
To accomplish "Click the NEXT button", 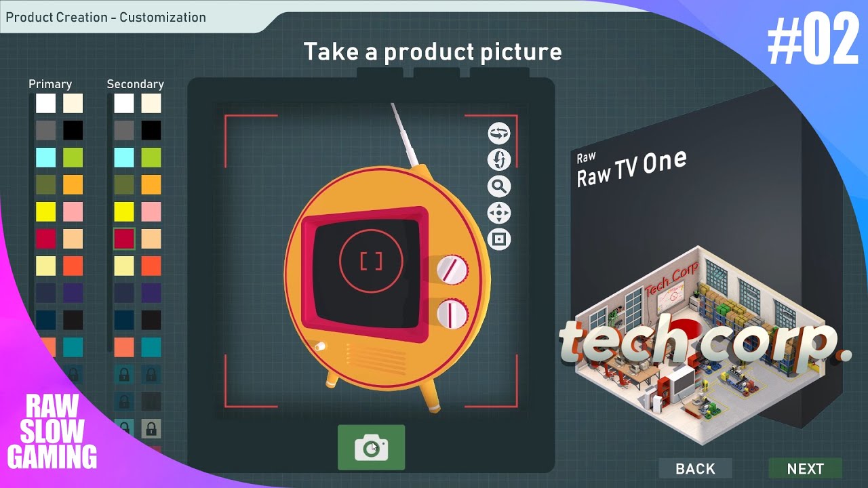I will (805, 468).
